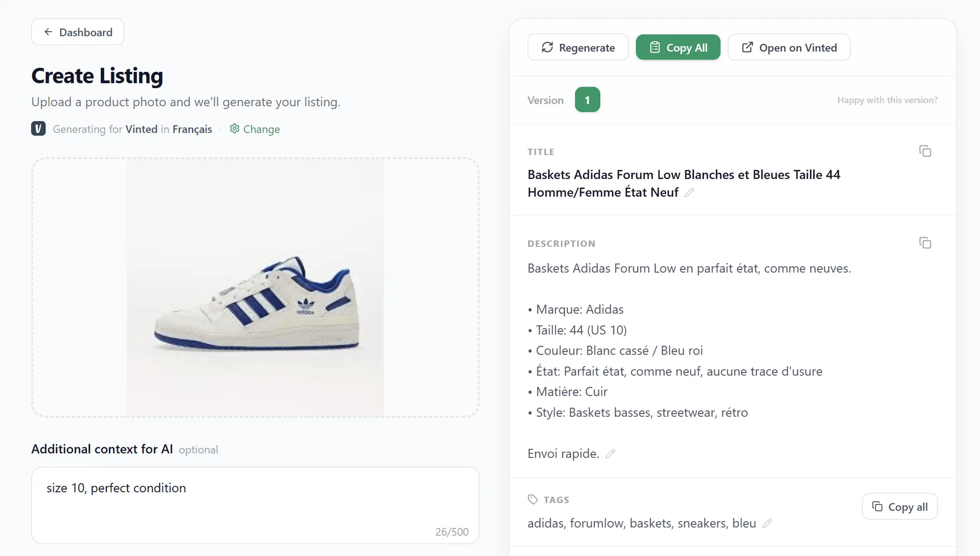Click 'Happy with this version?' text
Viewport: 980px width, 556px height.
887,100
